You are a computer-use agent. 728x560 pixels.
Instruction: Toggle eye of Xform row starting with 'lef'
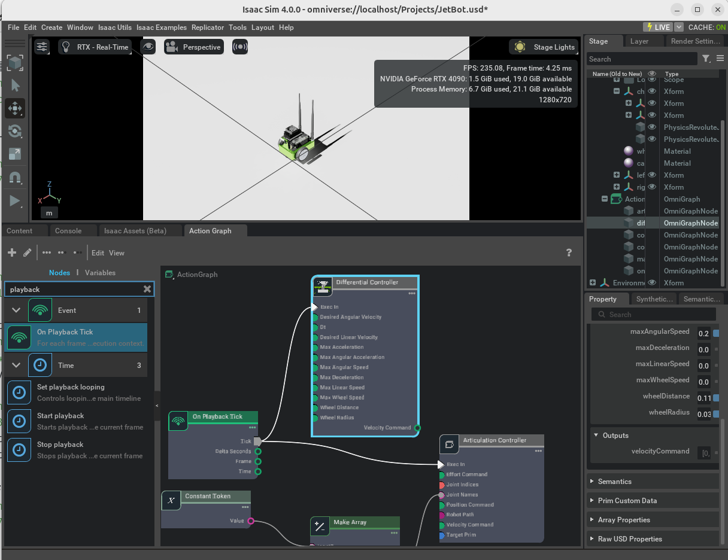point(652,175)
